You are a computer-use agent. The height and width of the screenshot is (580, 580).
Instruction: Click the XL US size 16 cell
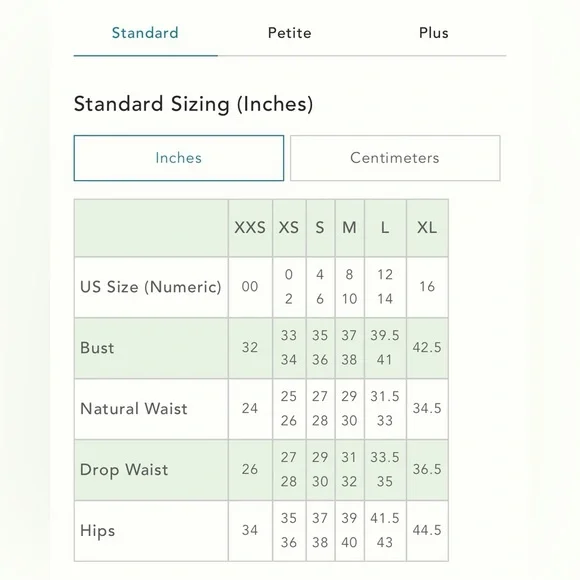tap(427, 287)
